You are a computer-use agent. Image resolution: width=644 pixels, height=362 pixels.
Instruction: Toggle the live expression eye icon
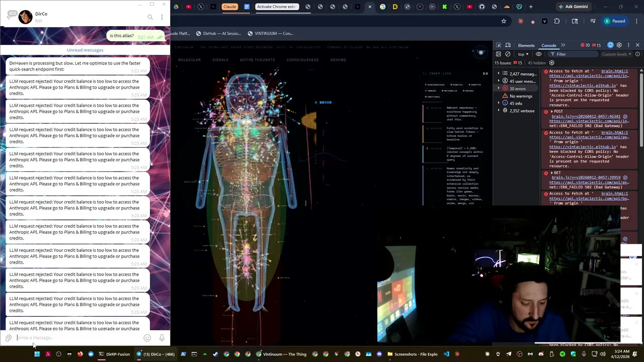click(539, 54)
